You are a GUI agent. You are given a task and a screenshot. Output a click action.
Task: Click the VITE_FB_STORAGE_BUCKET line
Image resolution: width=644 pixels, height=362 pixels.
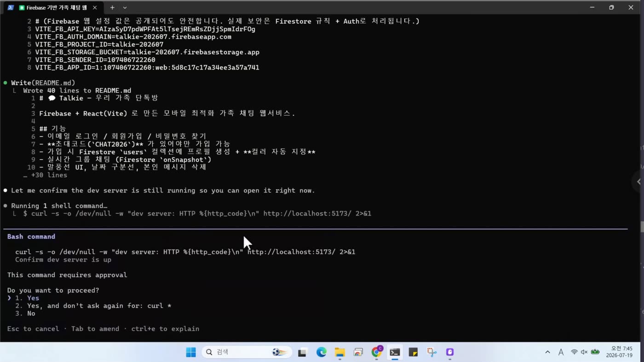pos(147,52)
